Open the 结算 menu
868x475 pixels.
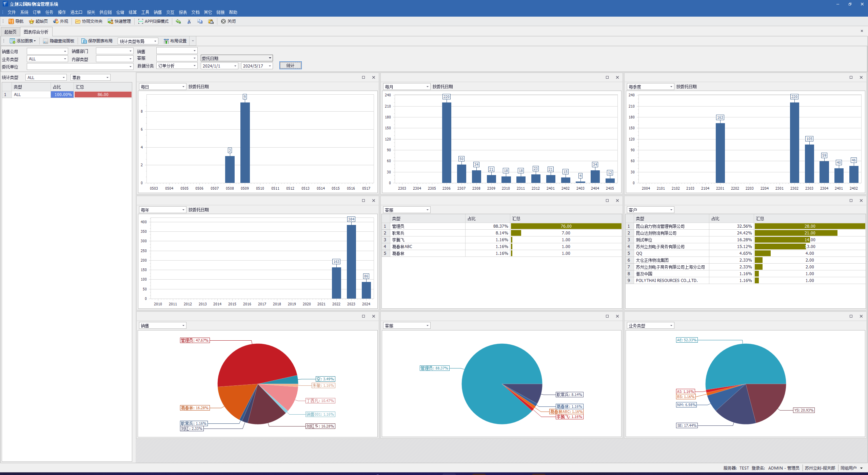[x=133, y=12]
